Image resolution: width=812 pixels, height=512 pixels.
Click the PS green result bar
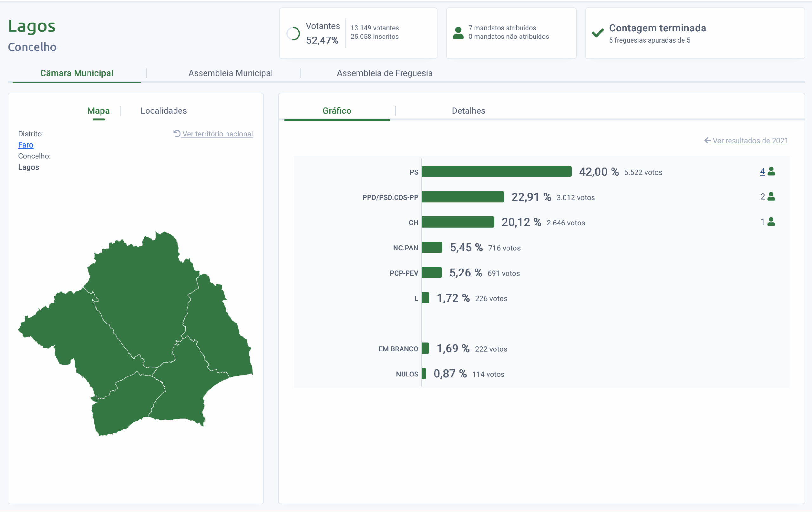coord(496,171)
